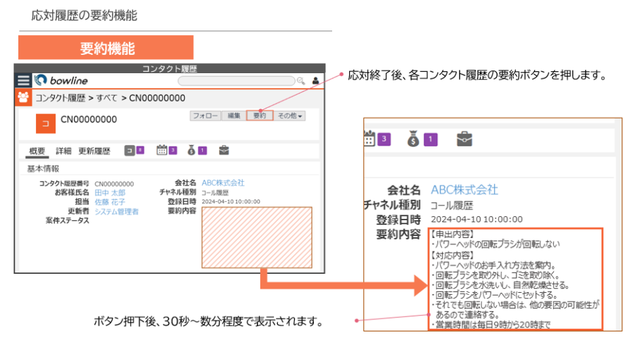Image resolution: width=644 pixels, height=347 pixels.
Task: Click コンタクト履歴 in the breadcrumb
Action: [x=60, y=98]
